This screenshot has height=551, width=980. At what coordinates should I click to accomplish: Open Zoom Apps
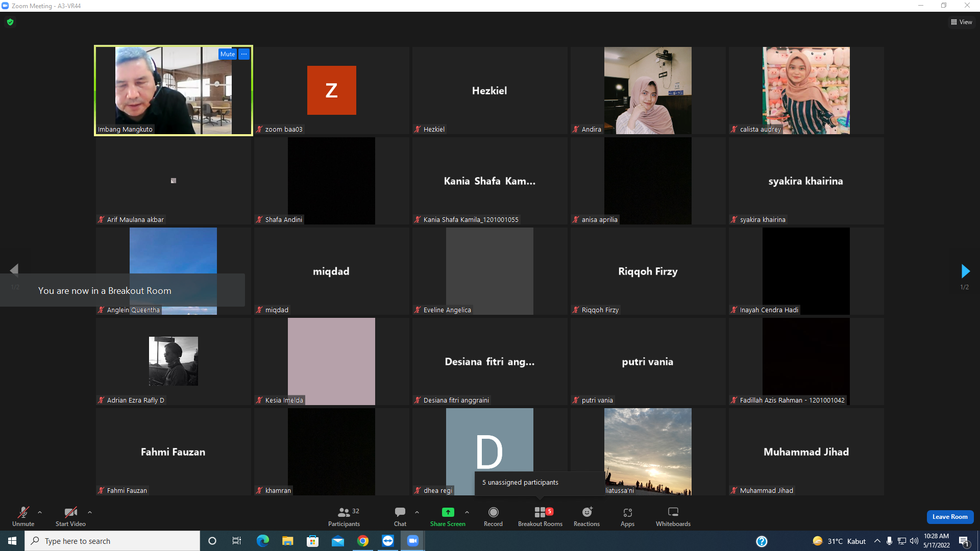627,516
